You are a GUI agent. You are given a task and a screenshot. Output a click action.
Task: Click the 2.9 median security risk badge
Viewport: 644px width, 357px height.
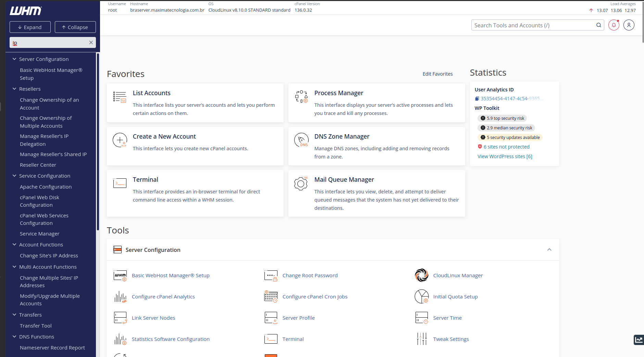click(x=506, y=128)
